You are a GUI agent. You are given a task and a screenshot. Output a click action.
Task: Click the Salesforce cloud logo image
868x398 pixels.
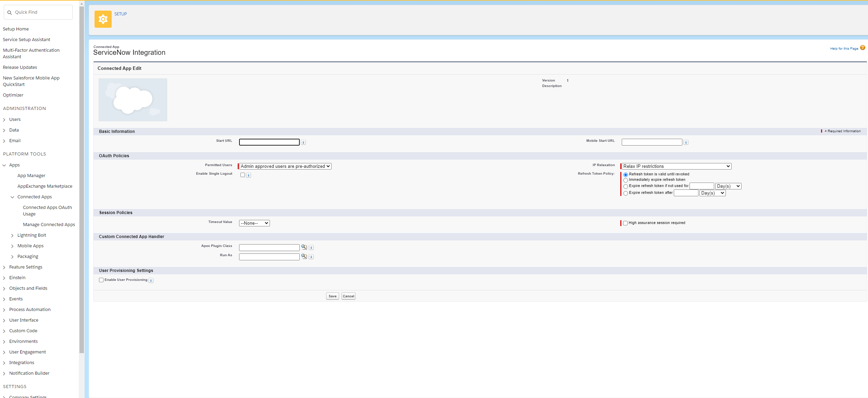[133, 100]
